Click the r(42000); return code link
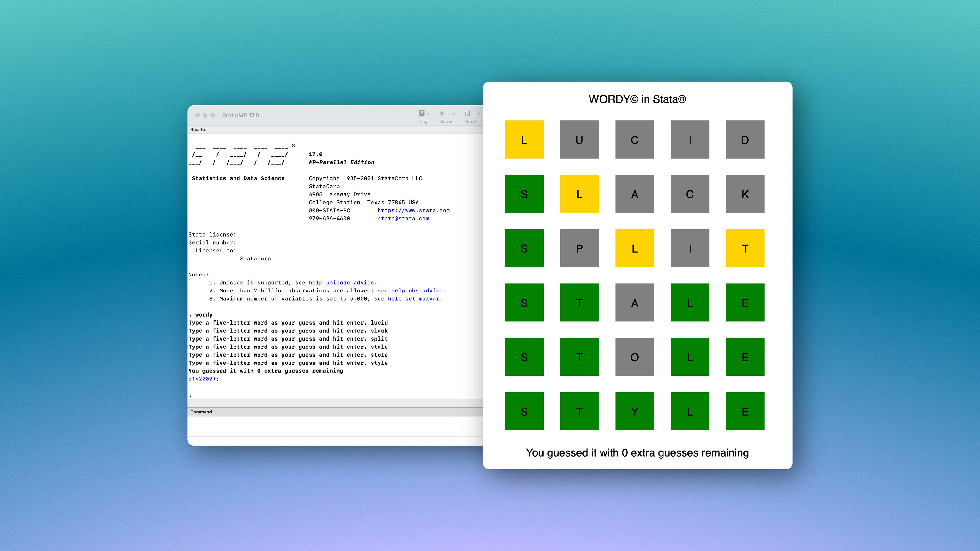Screen dimensions: 980x551 (204, 379)
